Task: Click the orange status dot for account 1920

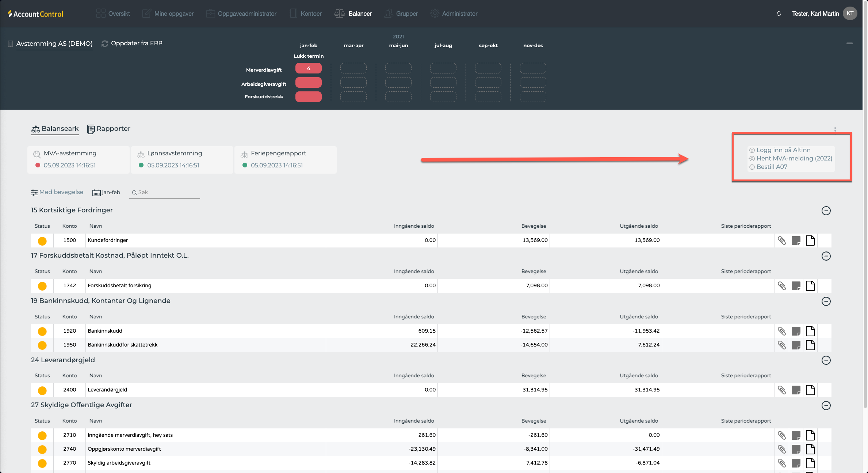Action: pyautogui.click(x=42, y=331)
